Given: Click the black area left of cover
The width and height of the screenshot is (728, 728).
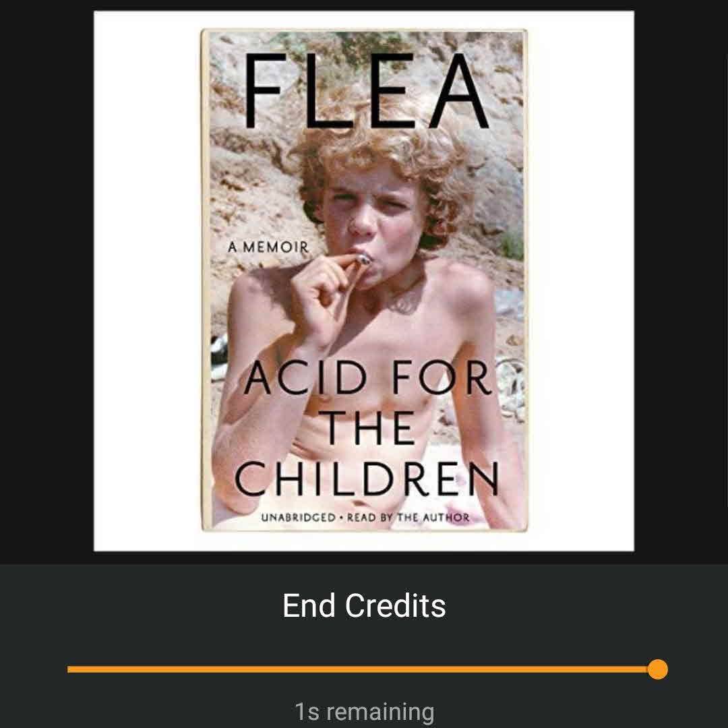Looking at the screenshot, I should (x=47, y=280).
